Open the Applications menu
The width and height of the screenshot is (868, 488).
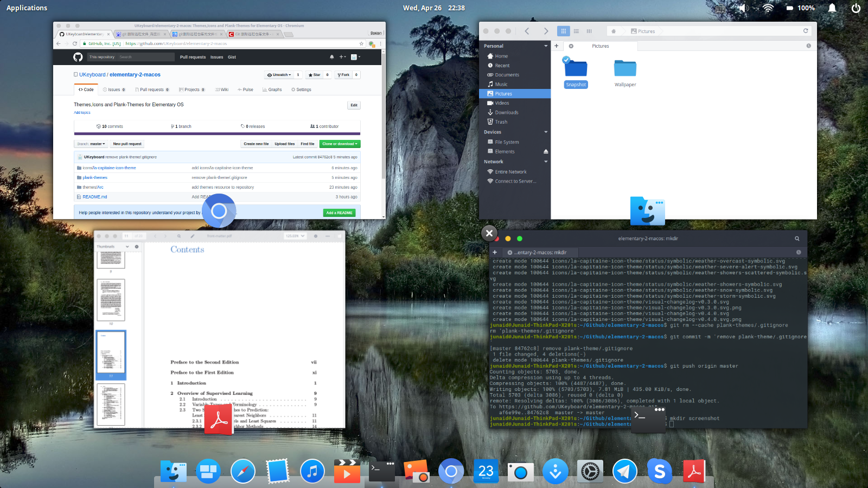pyautogui.click(x=27, y=8)
